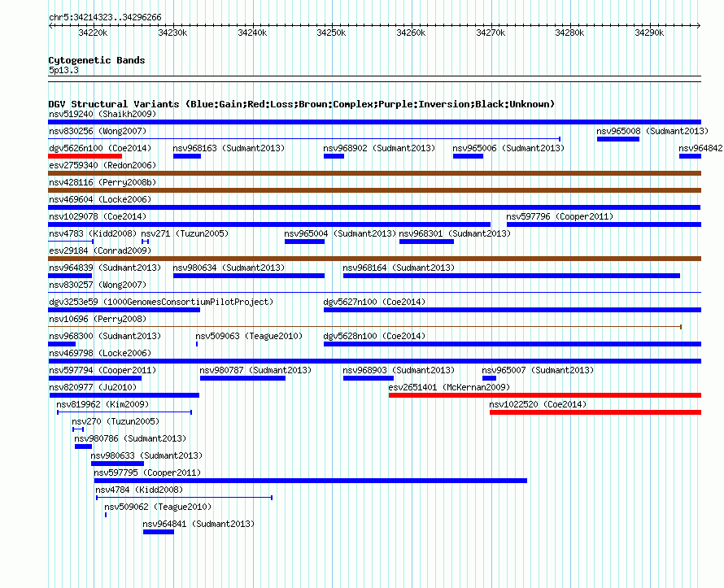Select nsv509063 (Teague2010) label
Viewport: 724px width, 588px height.
249,336
